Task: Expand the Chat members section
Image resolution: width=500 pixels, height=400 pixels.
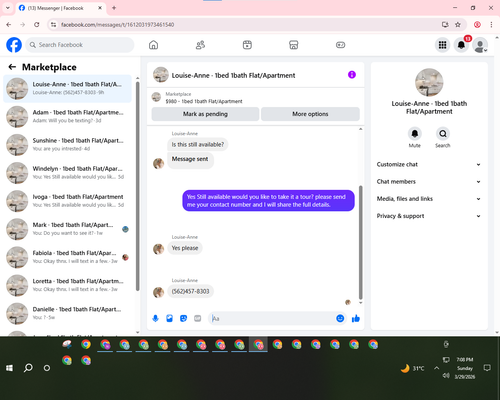Action: coord(429,182)
